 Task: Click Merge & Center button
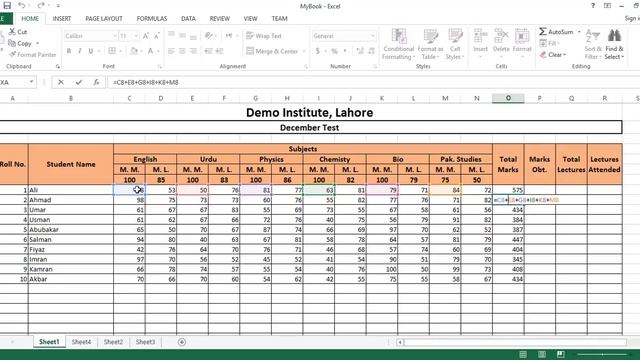point(272,51)
